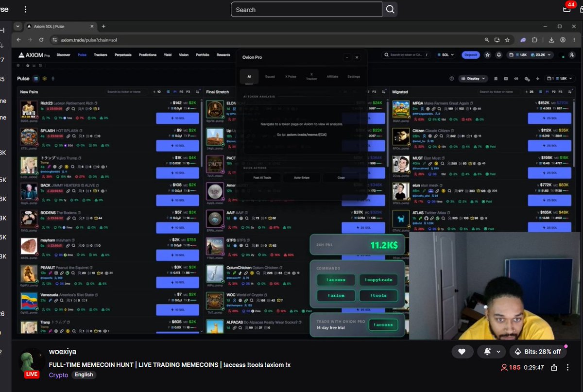This screenshot has width=583, height=392.
Task: Open MFGA token thumbnail image
Action: point(401,109)
